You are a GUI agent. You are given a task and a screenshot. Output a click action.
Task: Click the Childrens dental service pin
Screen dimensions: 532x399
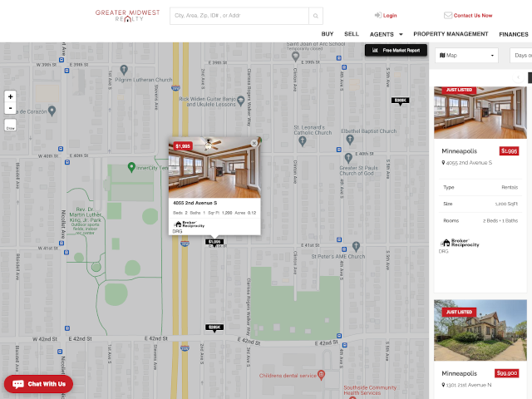click(x=321, y=375)
